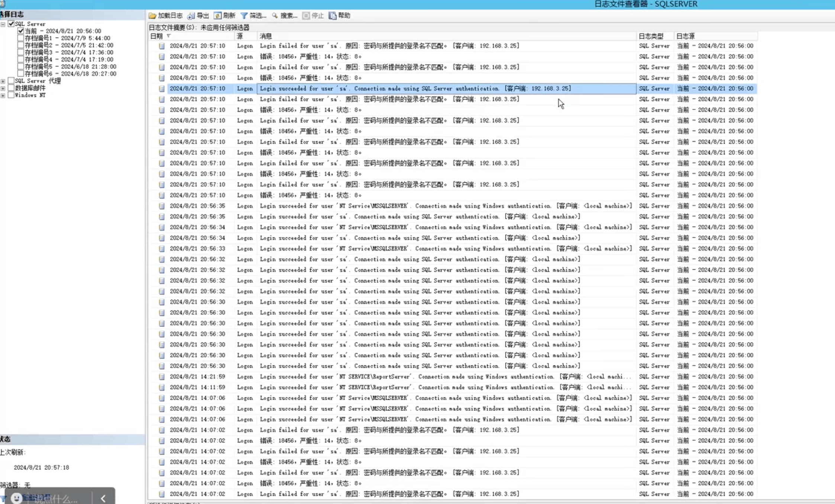
Task: Select the highlighted 'Login succeeded' 192.168.3.25 message
Action: pos(447,88)
